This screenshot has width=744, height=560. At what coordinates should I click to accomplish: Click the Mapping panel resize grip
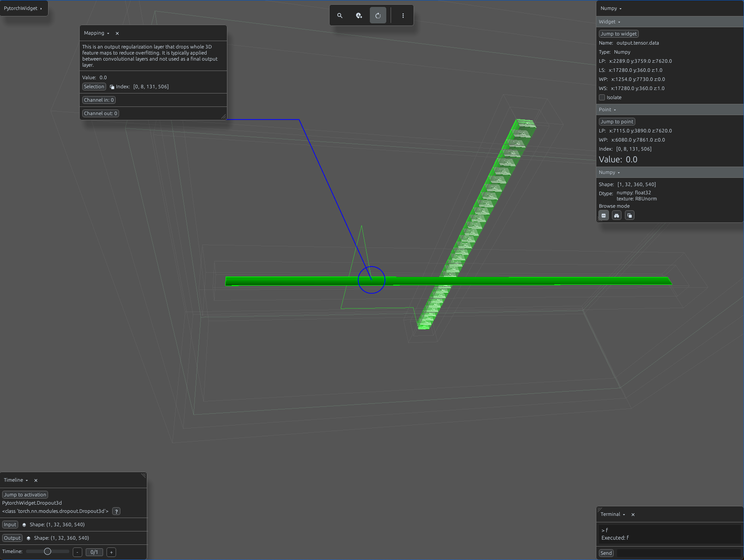(x=223, y=116)
